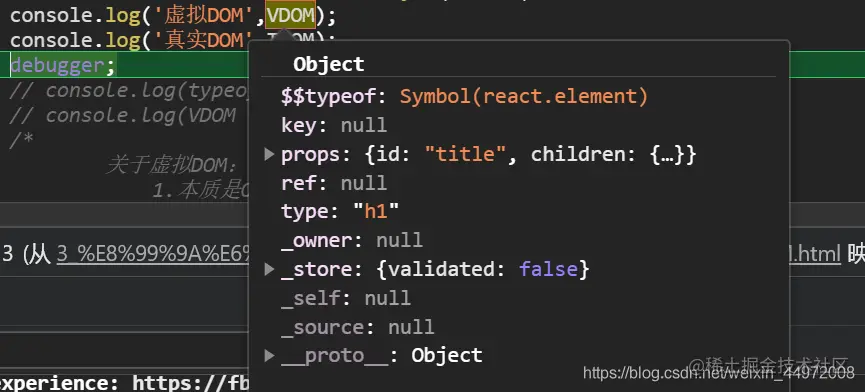Expand the _store object entry
865x392 pixels.
(269, 269)
